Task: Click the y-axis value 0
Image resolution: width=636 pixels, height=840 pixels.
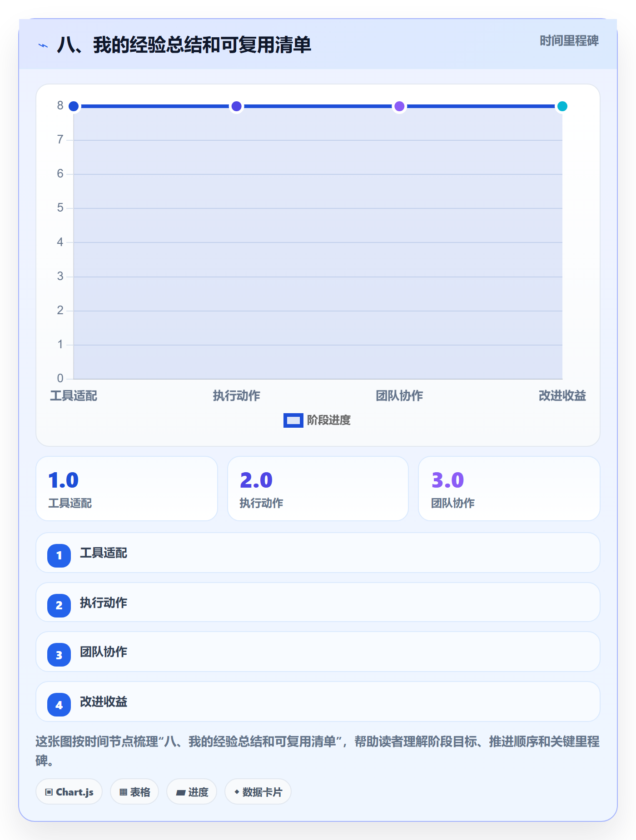Action: 60,378
